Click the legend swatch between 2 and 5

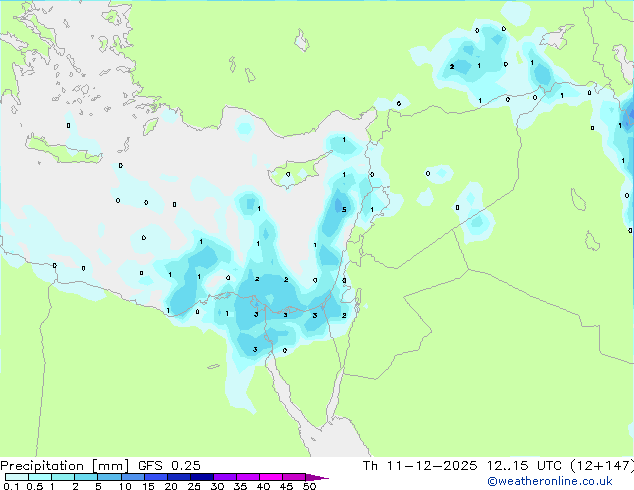(x=86, y=477)
